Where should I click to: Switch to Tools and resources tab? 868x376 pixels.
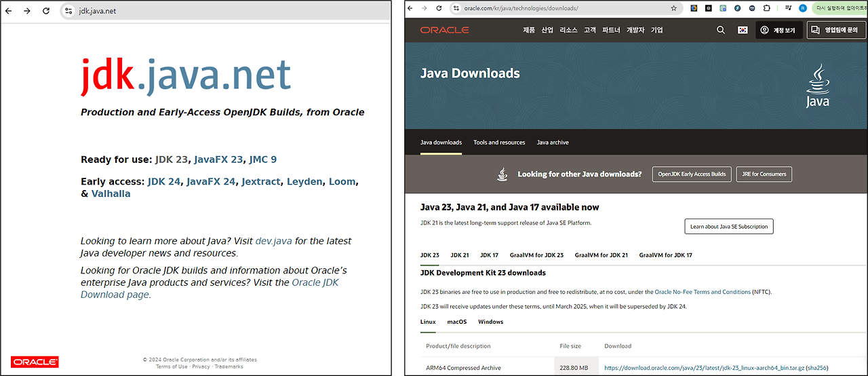[499, 143]
